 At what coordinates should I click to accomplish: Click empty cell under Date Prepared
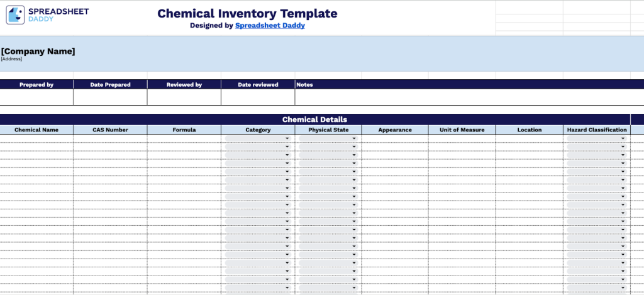(x=110, y=97)
